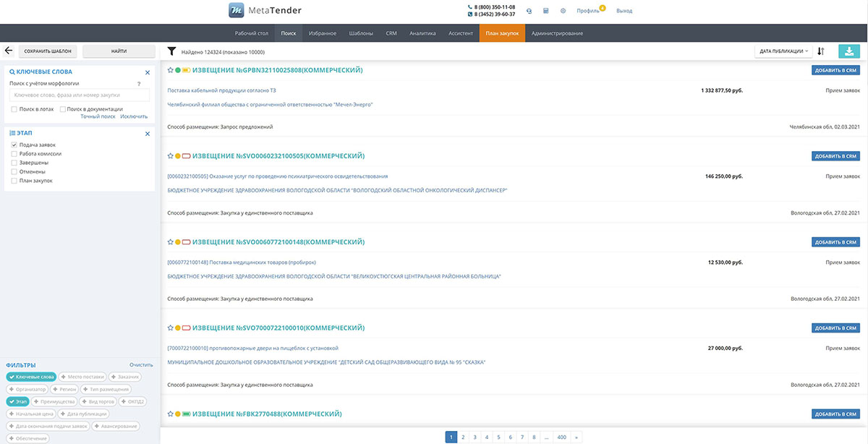Open the CRM tab
This screenshot has height=444, width=868.
click(x=391, y=33)
